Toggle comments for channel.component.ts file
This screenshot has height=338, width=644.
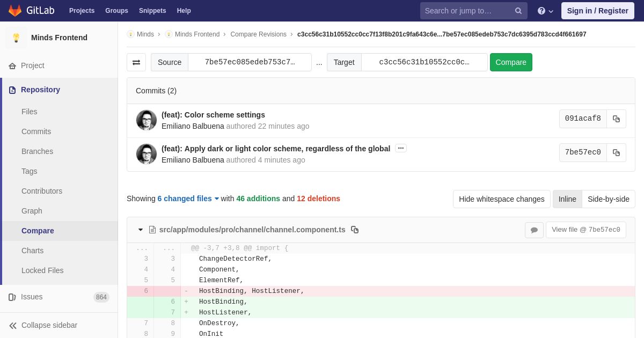pos(534,230)
